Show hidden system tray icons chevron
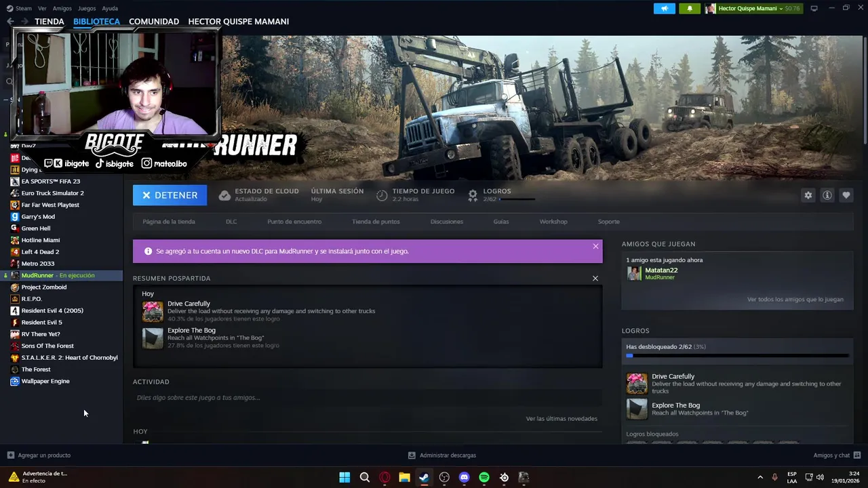 (759, 477)
